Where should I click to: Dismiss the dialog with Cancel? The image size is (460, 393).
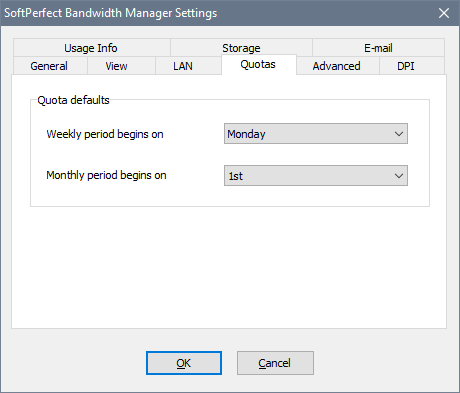click(x=275, y=363)
